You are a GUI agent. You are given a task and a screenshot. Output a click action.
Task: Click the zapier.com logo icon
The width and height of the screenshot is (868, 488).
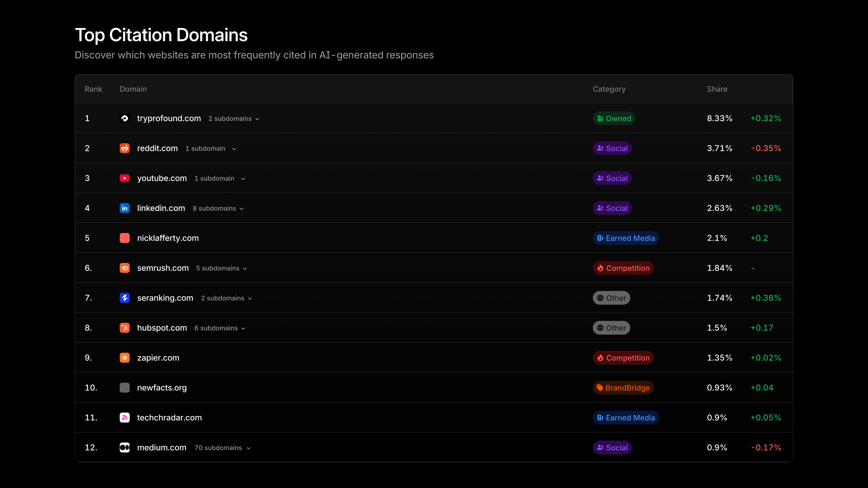click(125, 358)
